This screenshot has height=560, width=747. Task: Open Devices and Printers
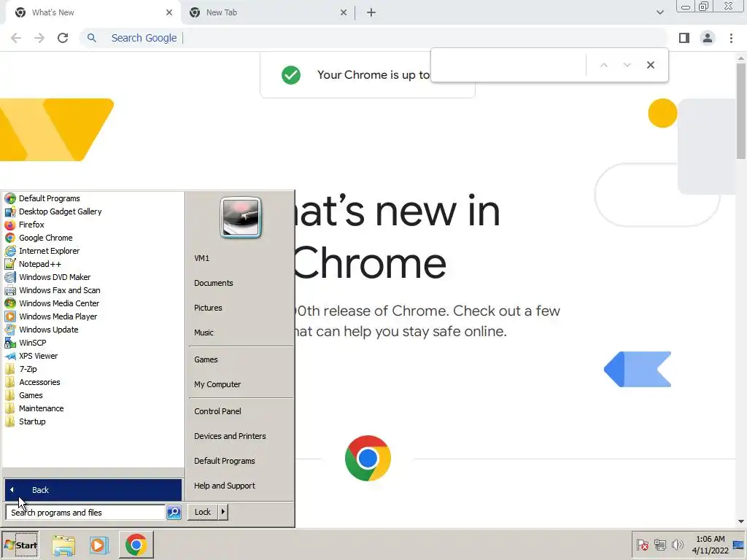pyautogui.click(x=230, y=436)
